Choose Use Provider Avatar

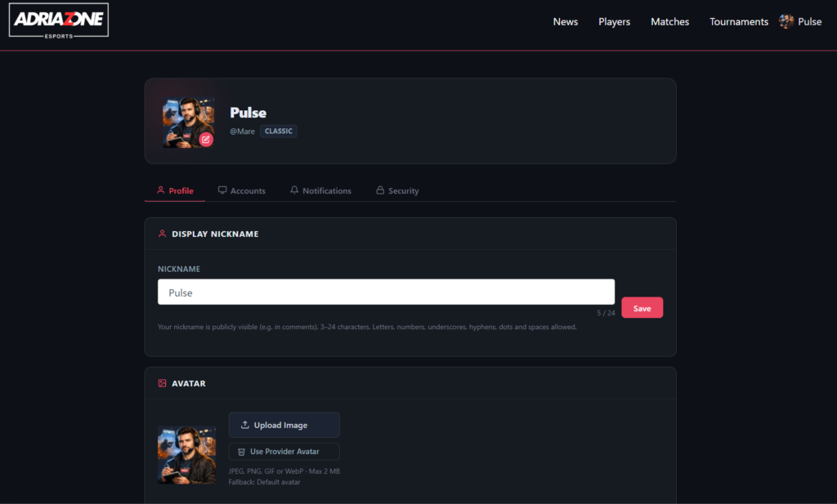click(284, 452)
